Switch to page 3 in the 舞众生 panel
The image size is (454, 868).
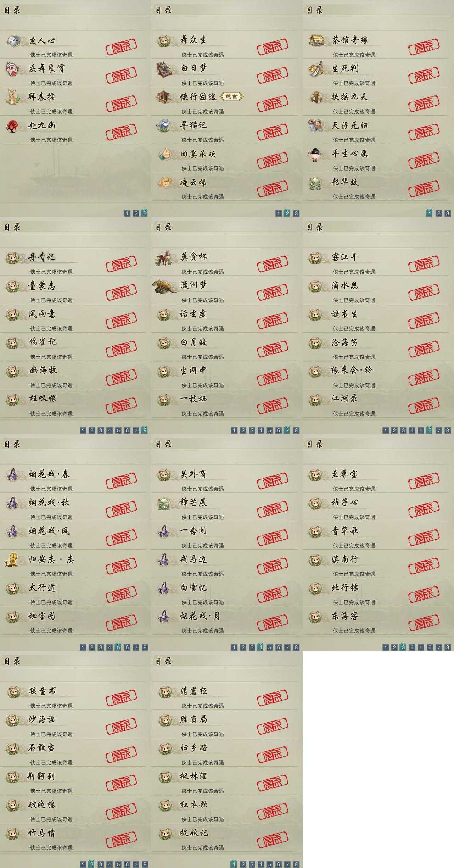click(296, 213)
